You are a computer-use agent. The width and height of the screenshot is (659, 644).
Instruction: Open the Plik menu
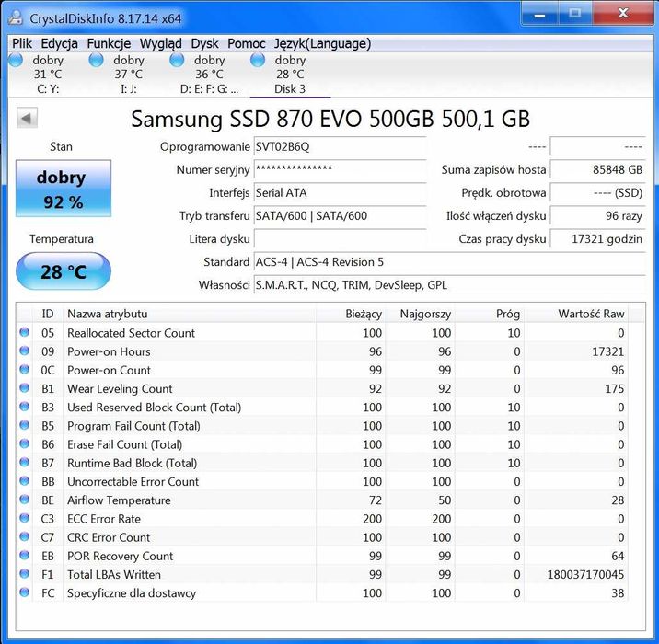point(22,43)
